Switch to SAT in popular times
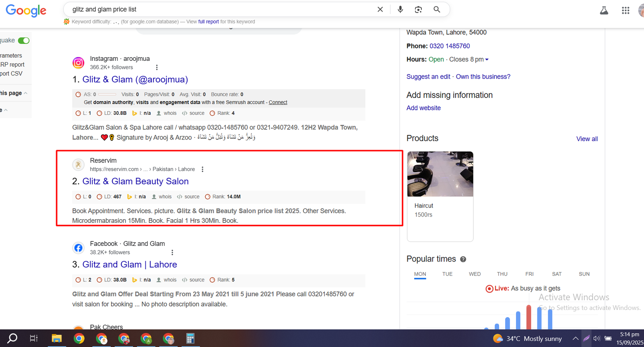 pyautogui.click(x=557, y=274)
